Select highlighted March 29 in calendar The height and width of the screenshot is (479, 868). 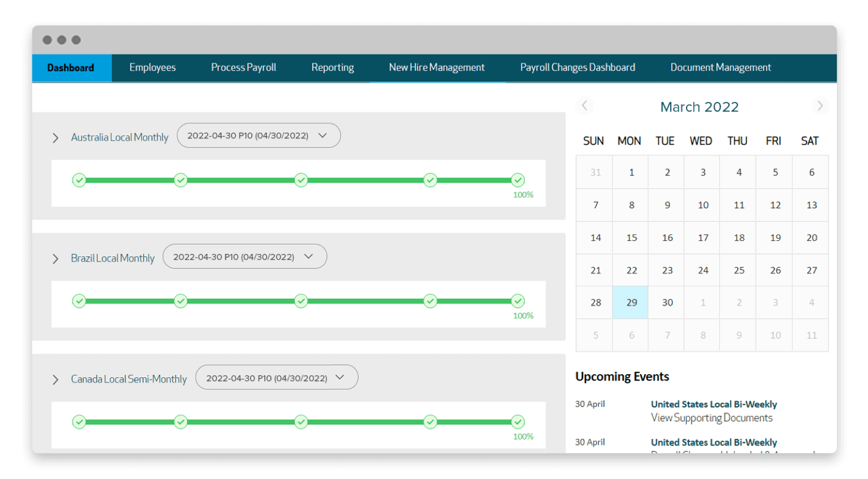point(631,302)
